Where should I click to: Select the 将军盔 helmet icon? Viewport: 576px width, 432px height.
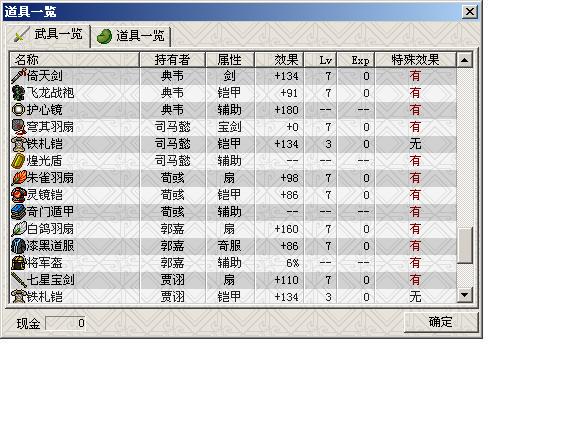pyautogui.click(x=18, y=263)
